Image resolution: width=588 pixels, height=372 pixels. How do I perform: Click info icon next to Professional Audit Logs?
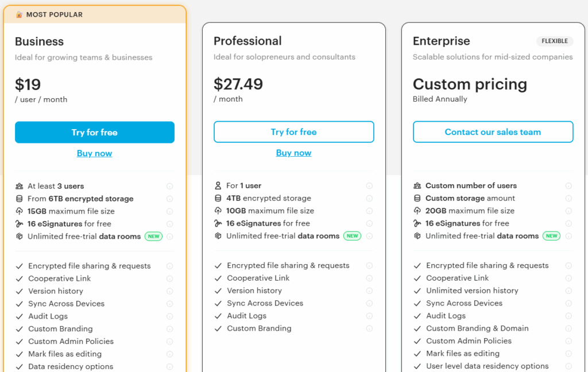369,316
